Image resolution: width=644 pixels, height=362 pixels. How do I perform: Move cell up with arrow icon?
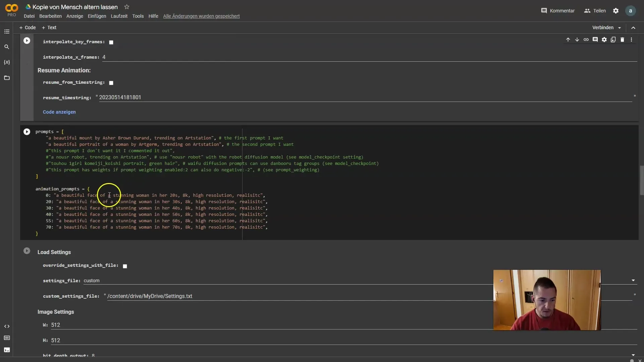point(568,40)
